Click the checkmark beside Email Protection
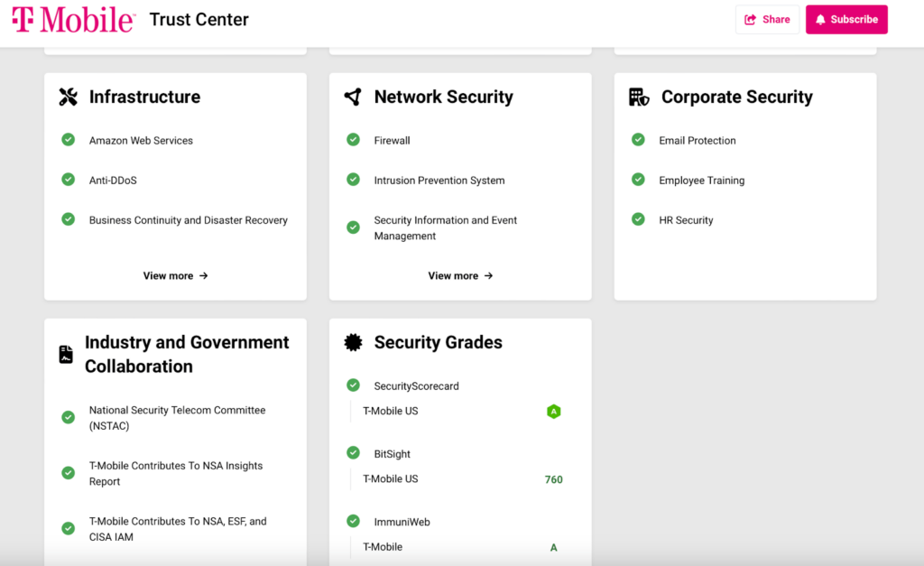 click(x=638, y=140)
